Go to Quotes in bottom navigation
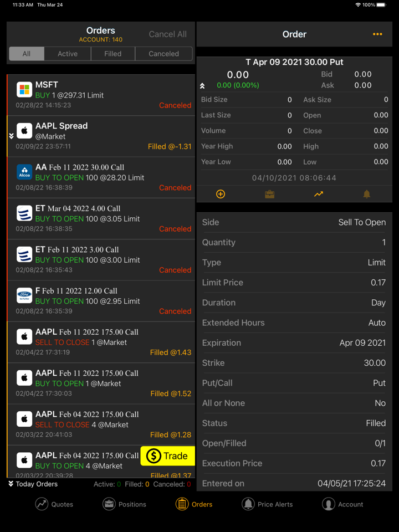 coord(54,504)
